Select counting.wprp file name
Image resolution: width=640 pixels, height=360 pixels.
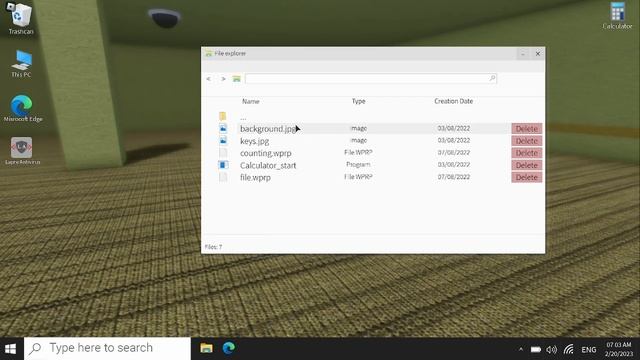click(266, 153)
